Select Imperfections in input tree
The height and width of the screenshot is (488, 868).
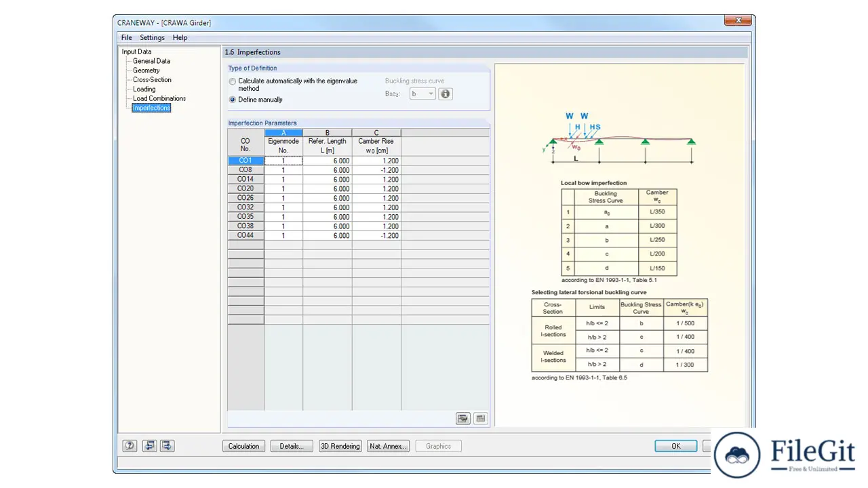[151, 108]
